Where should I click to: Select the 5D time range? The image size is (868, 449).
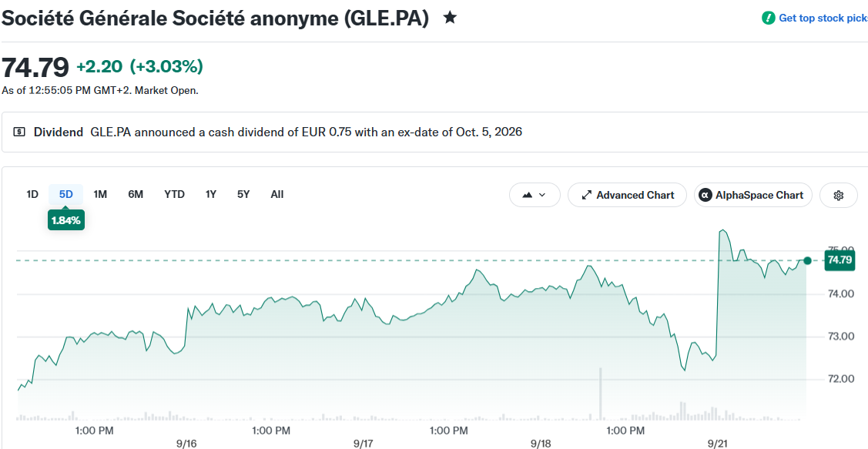[x=66, y=194]
